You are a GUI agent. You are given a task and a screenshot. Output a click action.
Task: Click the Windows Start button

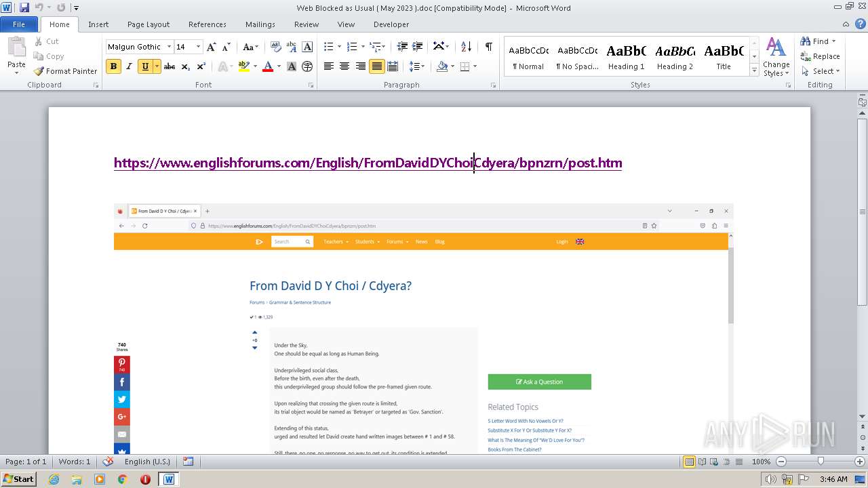pos(18,479)
